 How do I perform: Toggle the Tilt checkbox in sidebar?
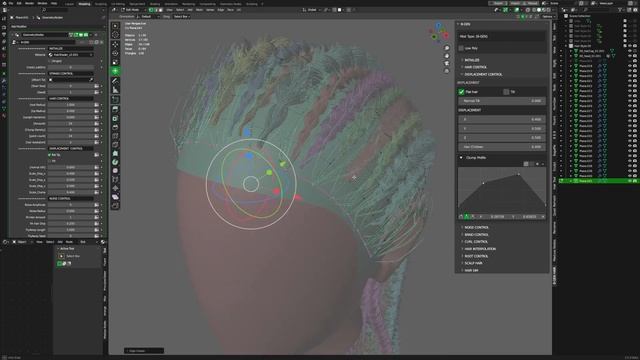(506, 92)
